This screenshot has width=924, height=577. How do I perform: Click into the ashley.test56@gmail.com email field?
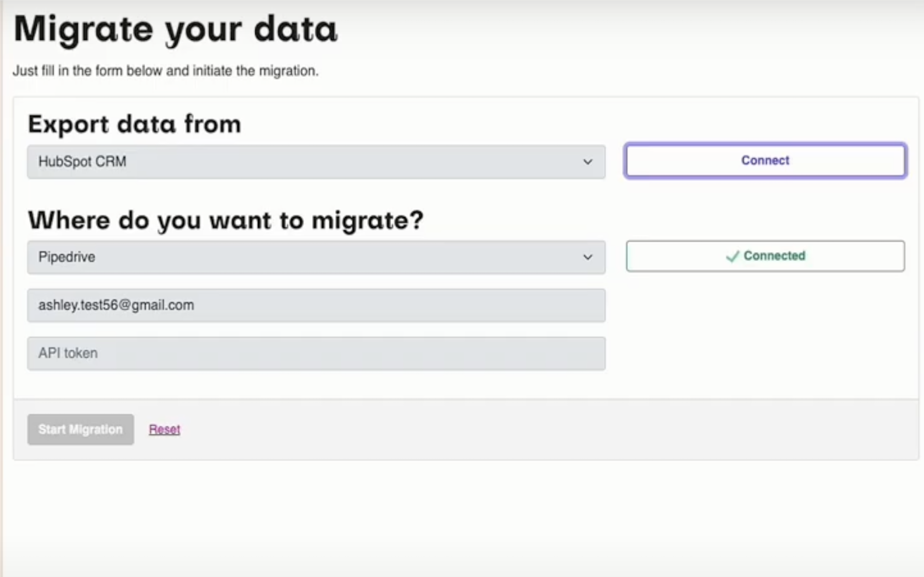pos(316,305)
